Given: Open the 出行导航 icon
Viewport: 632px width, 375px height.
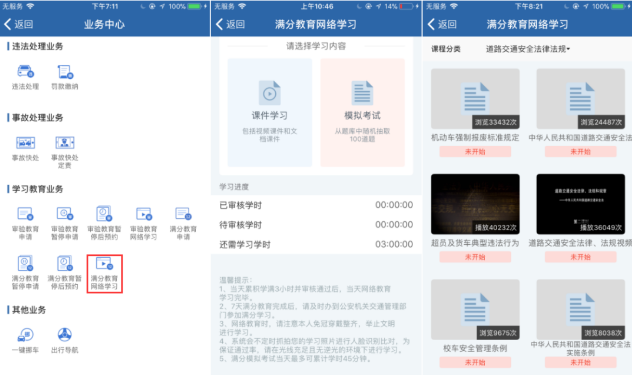Looking at the screenshot, I should point(64,341).
